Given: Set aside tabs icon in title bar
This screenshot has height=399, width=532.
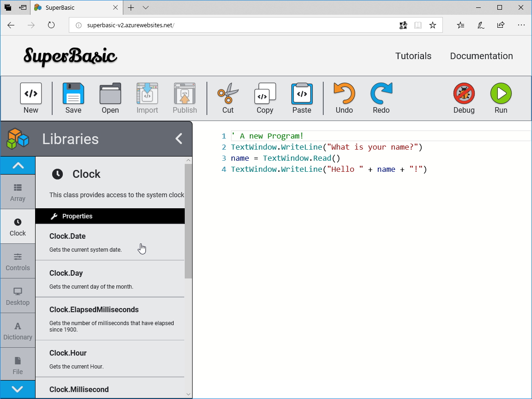Looking at the screenshot, I should pyautogui.click(x=23, y=7).
